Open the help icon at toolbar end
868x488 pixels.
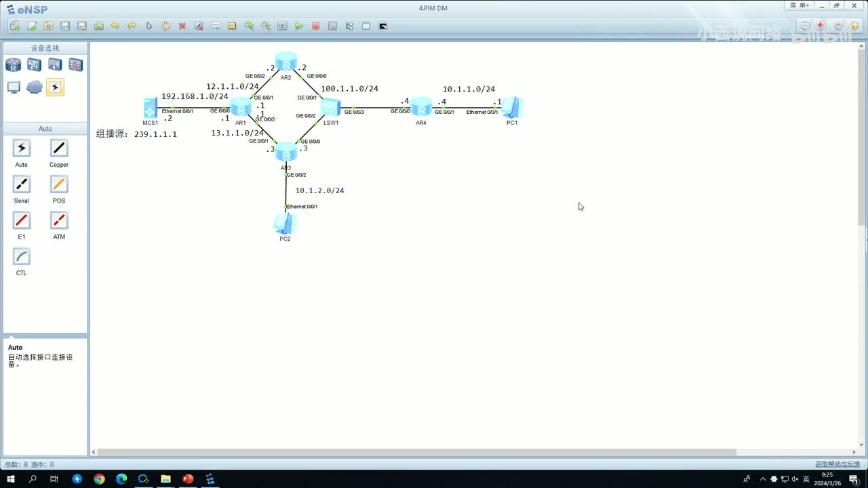tap(854, 26)
